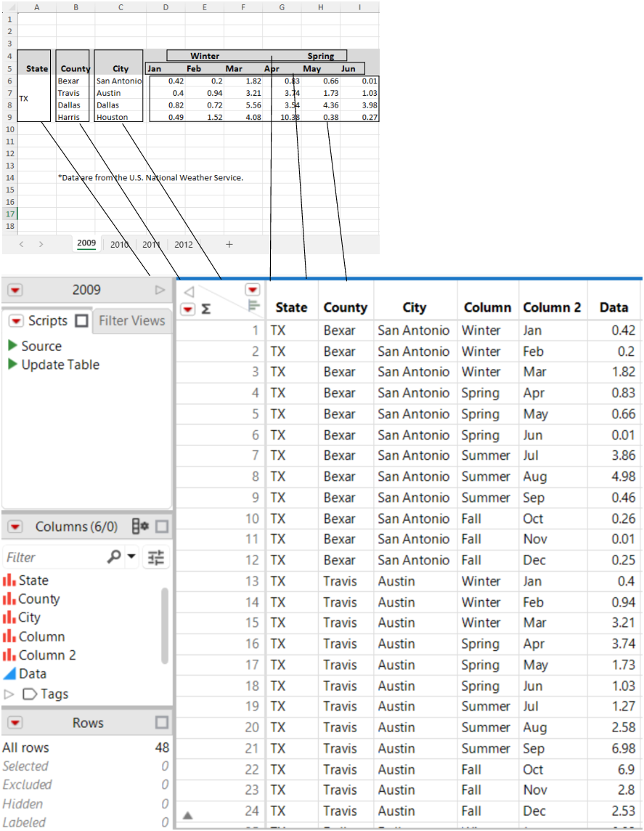This screenshot has height=831, width=644.
Task: Open the search dropdown next to the Filter box
Action: 130,556
